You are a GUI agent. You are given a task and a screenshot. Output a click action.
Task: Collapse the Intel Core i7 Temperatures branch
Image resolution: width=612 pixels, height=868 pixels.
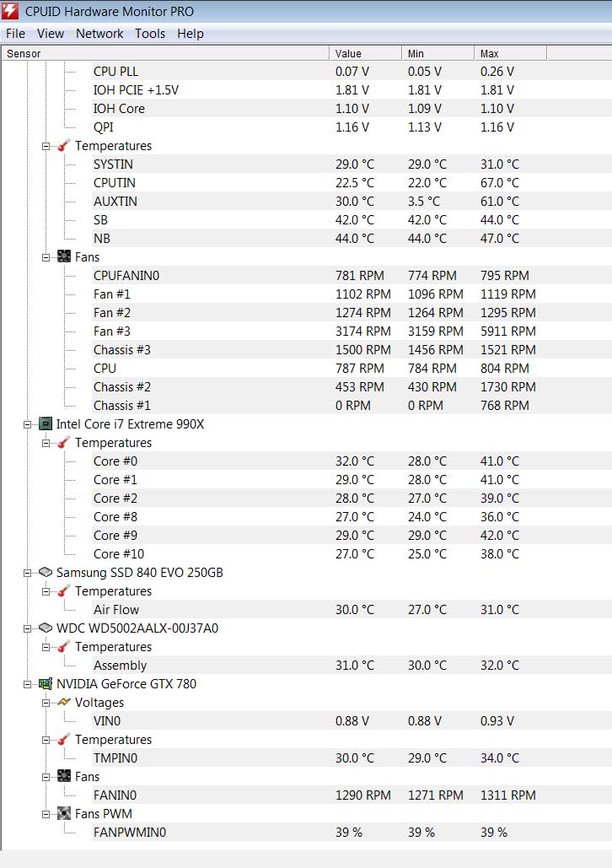tap(46, 443)
